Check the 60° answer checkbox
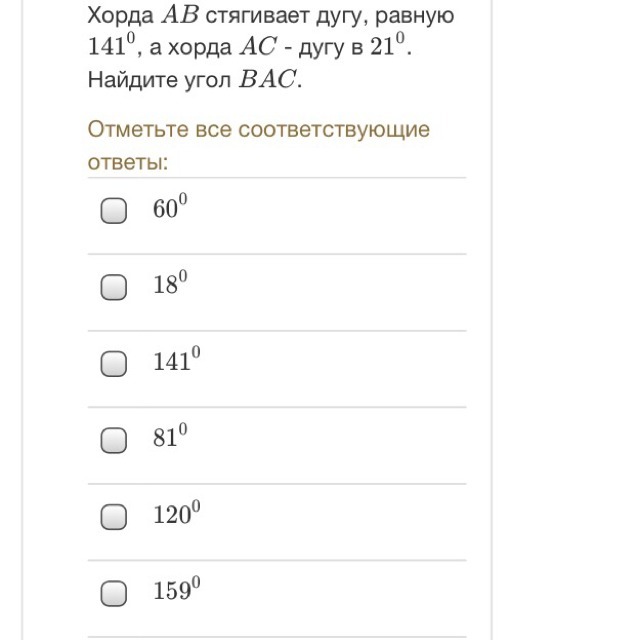 tap(115, 211)
